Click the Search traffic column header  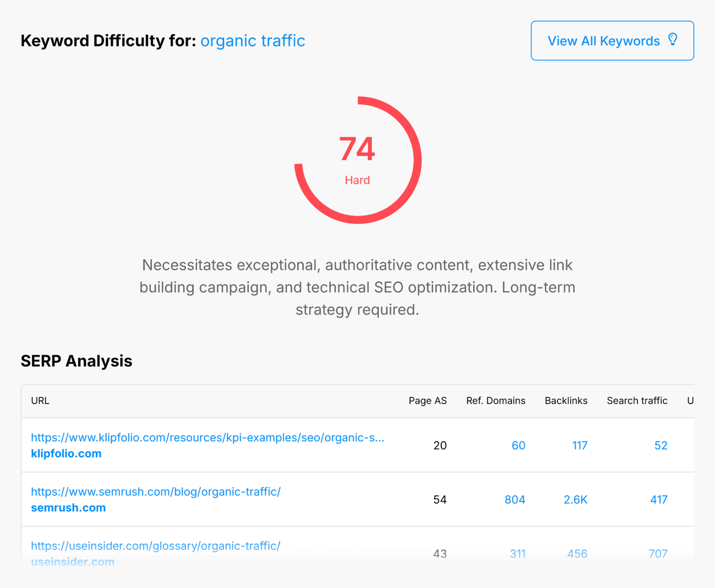[x=637, y=401]
